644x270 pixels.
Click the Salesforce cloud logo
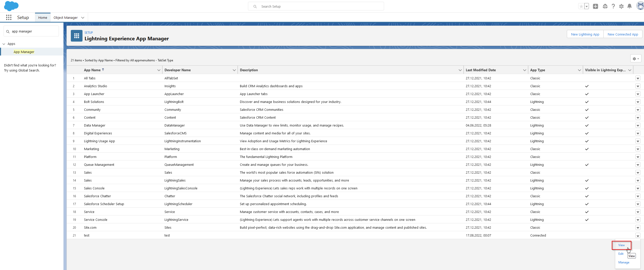click(11, 6)
